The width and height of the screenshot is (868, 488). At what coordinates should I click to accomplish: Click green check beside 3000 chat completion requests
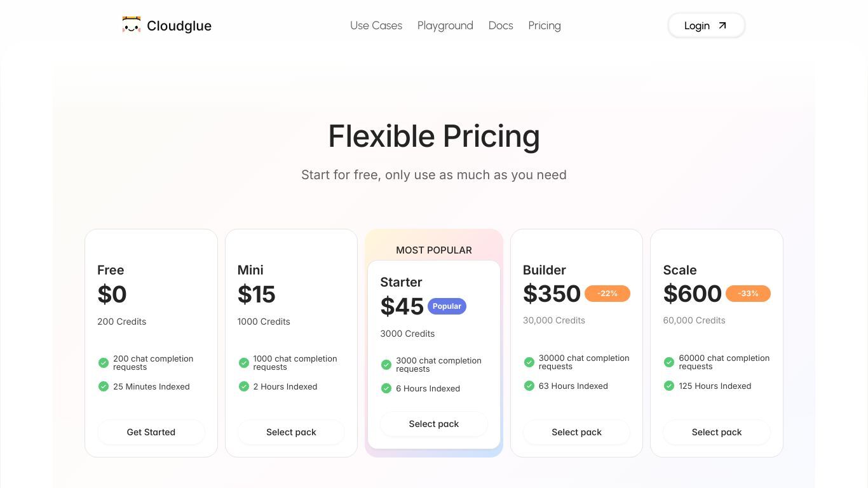386,365
